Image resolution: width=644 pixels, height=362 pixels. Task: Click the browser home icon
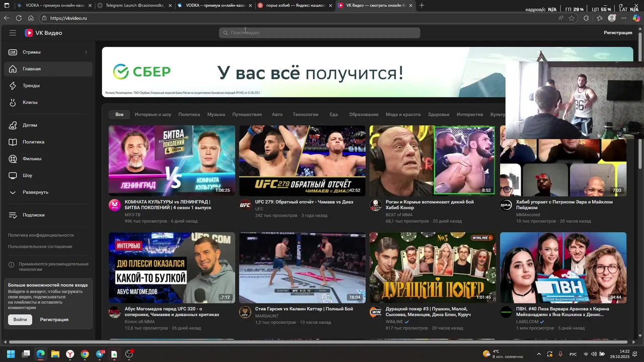(x=31, y=18)
